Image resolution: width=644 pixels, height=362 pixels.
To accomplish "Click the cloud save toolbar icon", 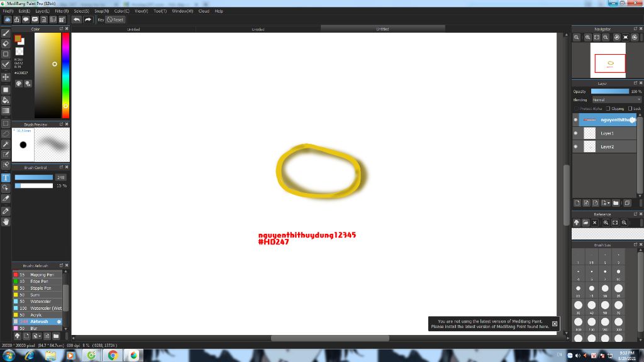I will coord(8,19).
